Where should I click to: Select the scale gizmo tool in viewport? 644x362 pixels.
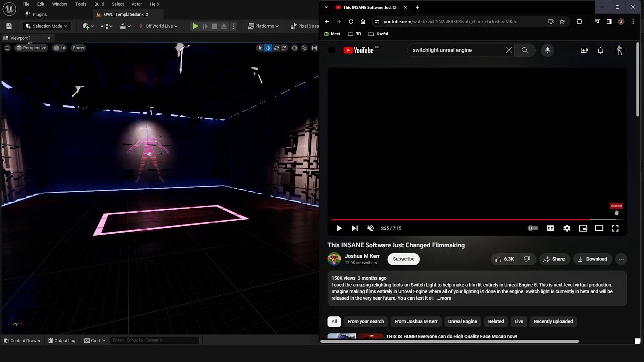[284, 48]
